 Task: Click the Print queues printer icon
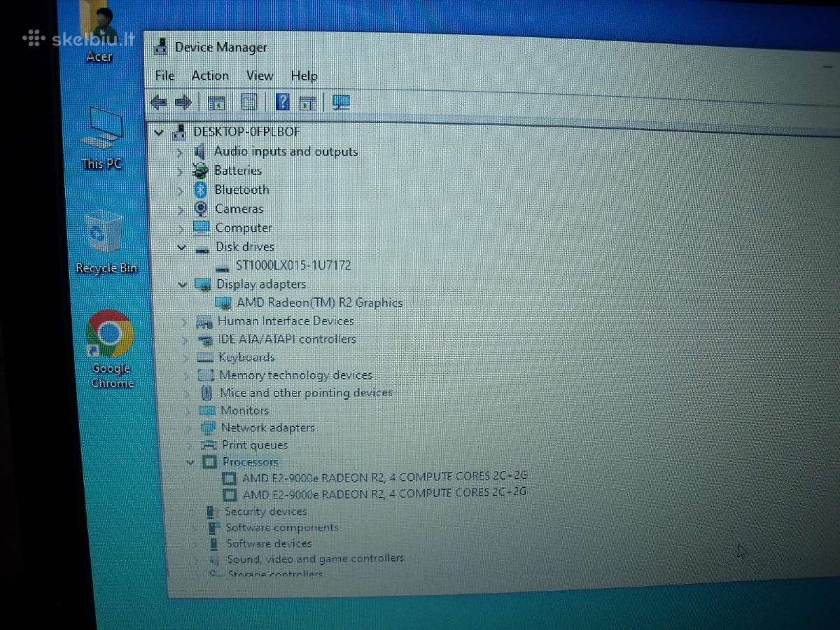(x=209, y=445)
